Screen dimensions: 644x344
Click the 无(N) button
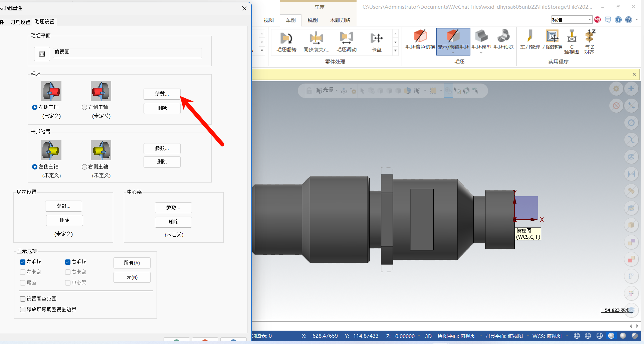click(x=132, y=277)
